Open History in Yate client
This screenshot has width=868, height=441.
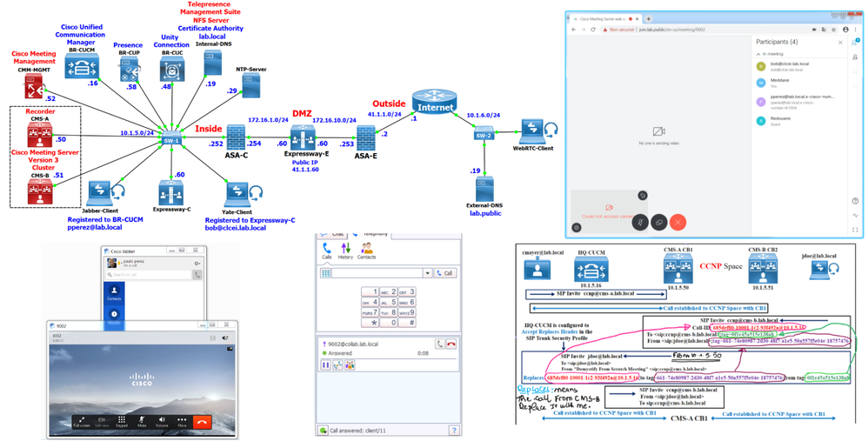[x=345, y=251]
